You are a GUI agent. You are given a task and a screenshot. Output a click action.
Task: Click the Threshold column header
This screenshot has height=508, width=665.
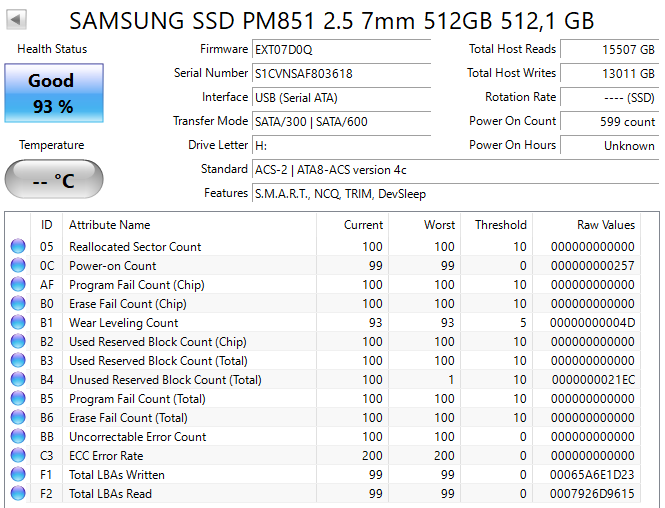tap(497, 225)
